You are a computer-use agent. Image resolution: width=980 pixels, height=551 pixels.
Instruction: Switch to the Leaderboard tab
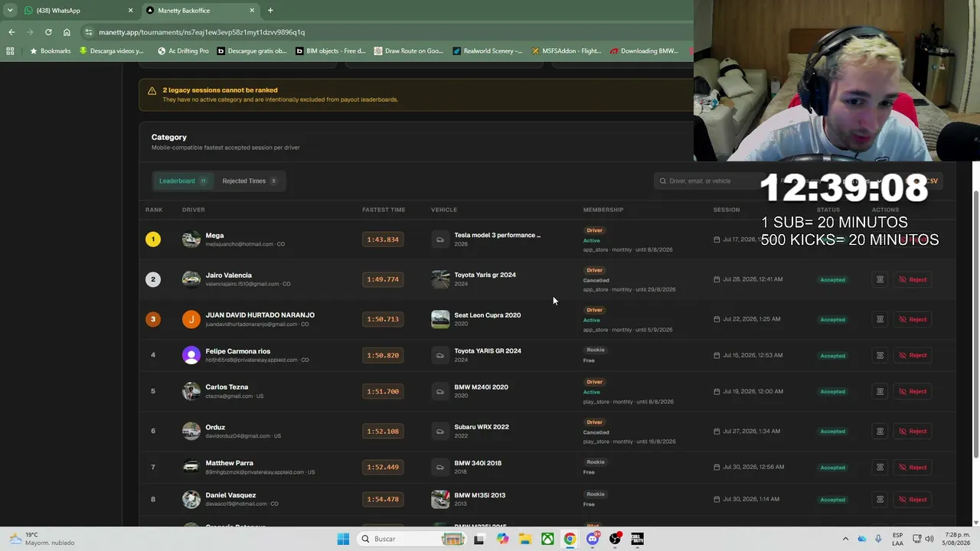(183, 181)
